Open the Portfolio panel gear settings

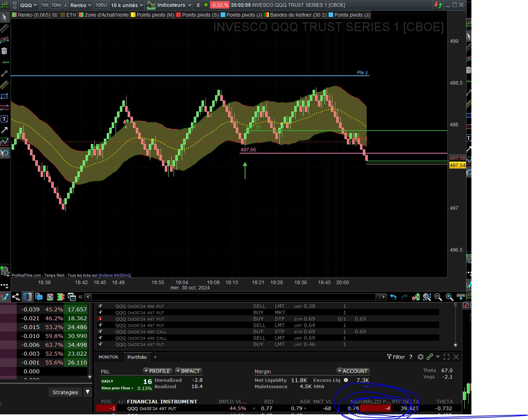pyautogui.click(x=420, y=357)
